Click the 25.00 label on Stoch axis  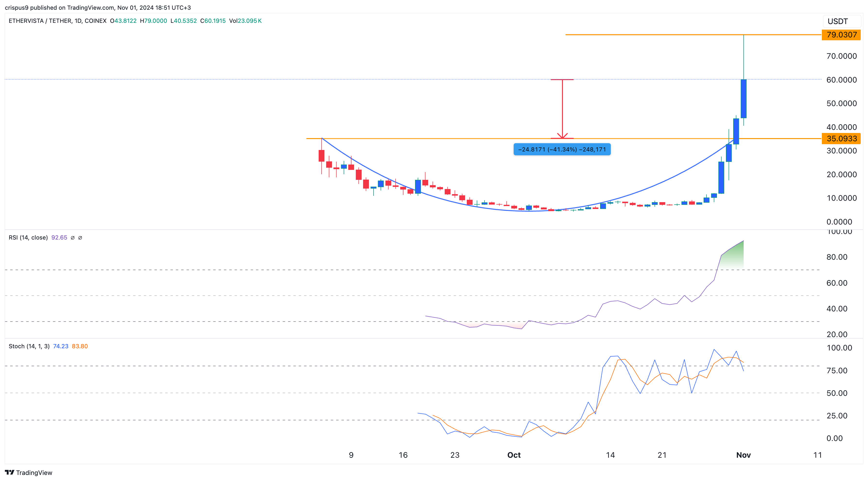837,416
